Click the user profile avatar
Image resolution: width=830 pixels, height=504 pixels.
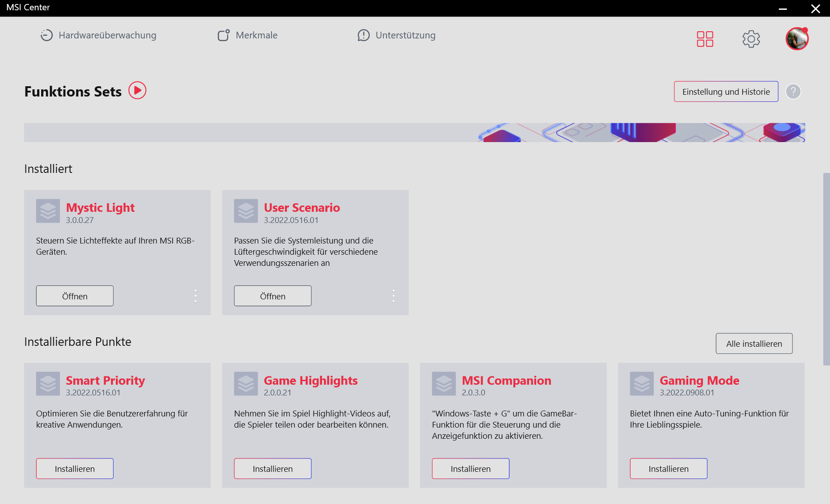797,39
